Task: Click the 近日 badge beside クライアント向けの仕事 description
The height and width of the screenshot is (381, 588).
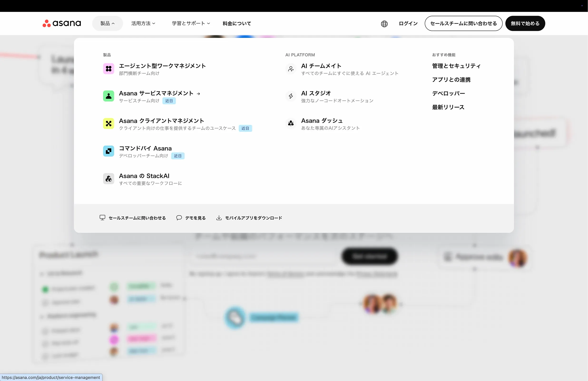Action: click(x=245, y=128)
